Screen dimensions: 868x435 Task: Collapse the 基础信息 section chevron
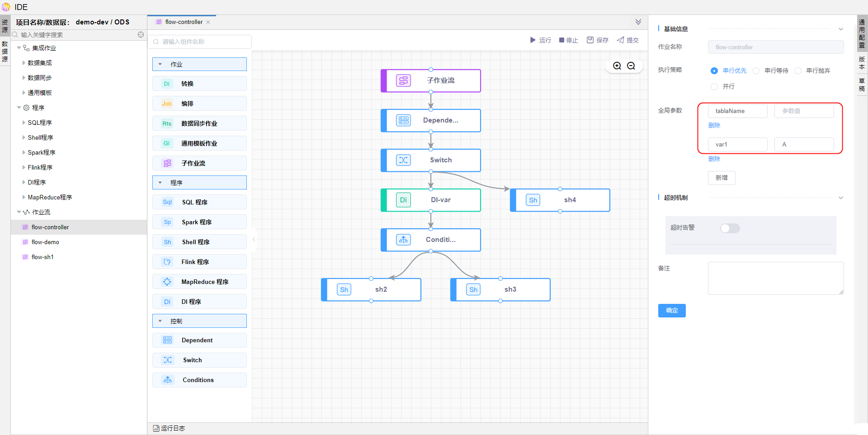[841, 29]
